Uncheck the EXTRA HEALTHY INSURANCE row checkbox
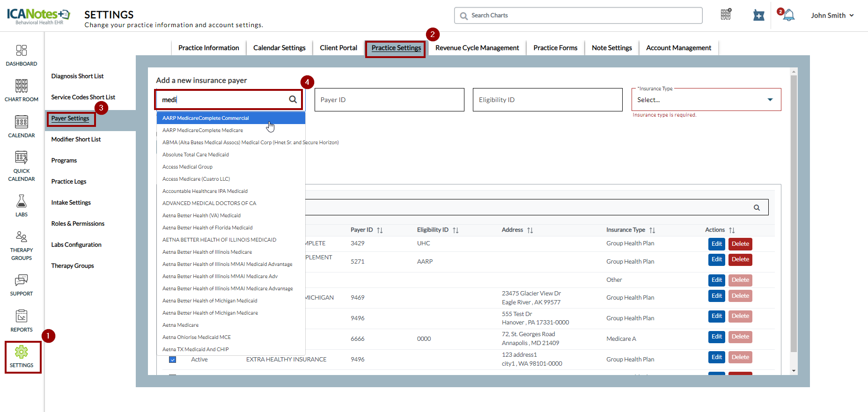 pyautogui.click(x=172, y=360)
